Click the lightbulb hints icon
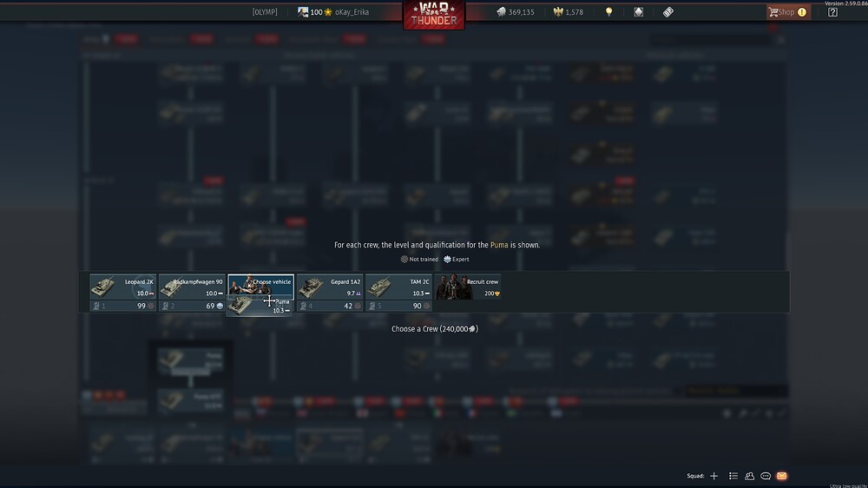Image resolution: width=868 pixels, height=488 pixels. pos(609,11)
